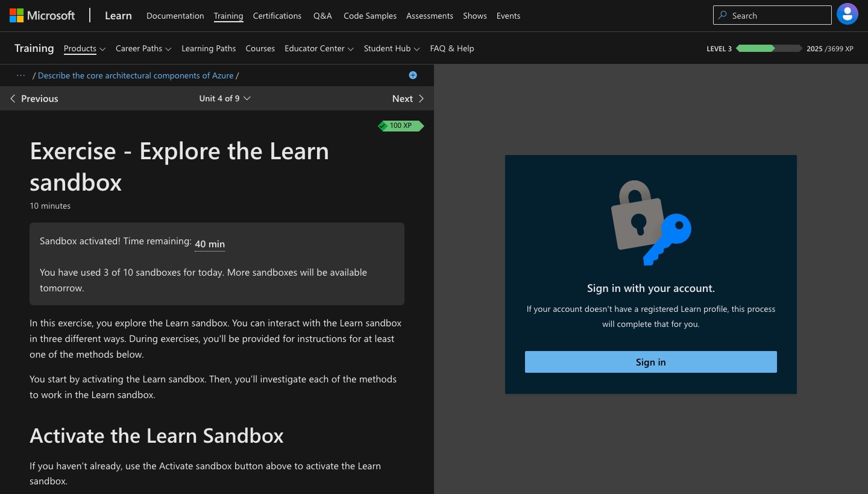Click the 2025 /3699 XP counter
This screenshot has height=494, width=868.
830,49
